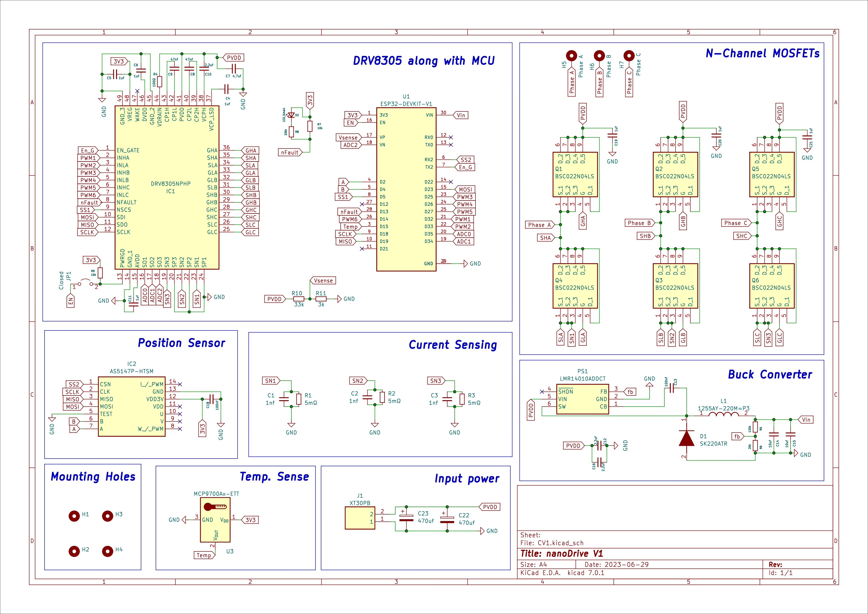868x614 pixels.
Task: Select the LMR14010ADDCT PS1 regulator symbol
Action: (582, 399)
